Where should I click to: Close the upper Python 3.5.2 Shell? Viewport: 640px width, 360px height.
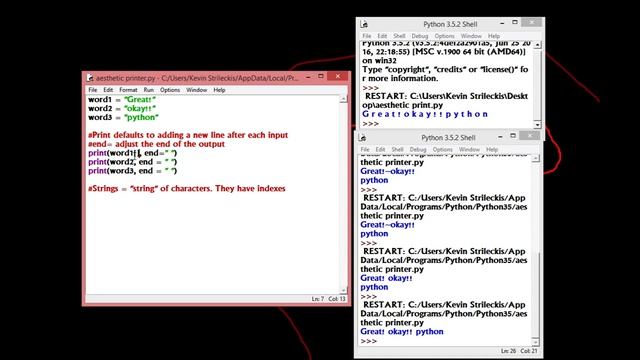532,22
